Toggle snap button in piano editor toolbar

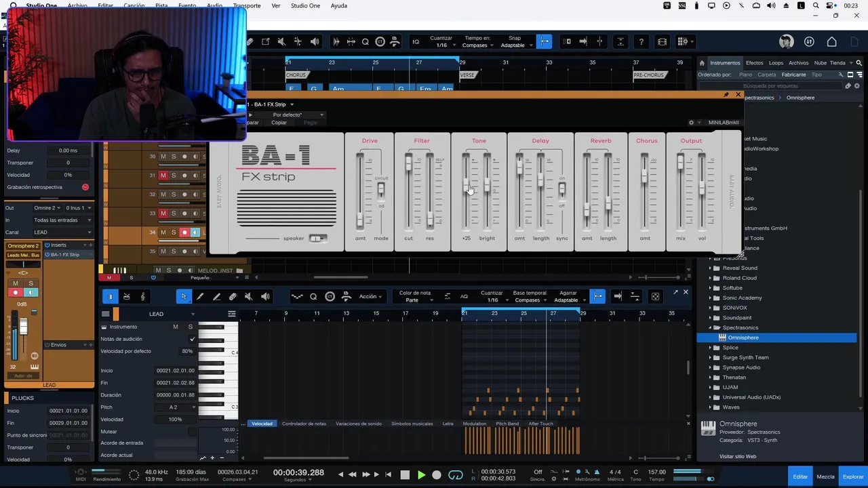click(597, 297)
